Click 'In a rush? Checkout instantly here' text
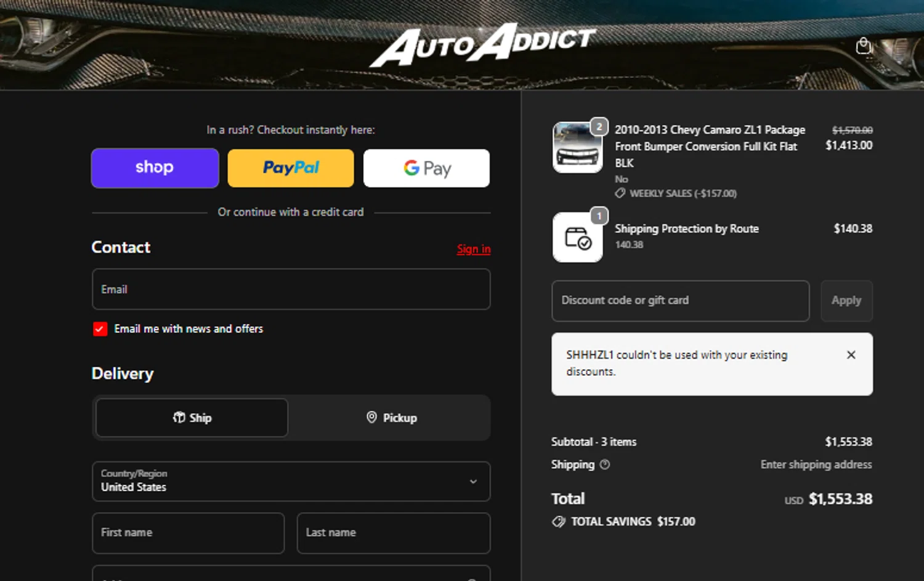This screenshot has width=924, height=581. click(291, 130)
